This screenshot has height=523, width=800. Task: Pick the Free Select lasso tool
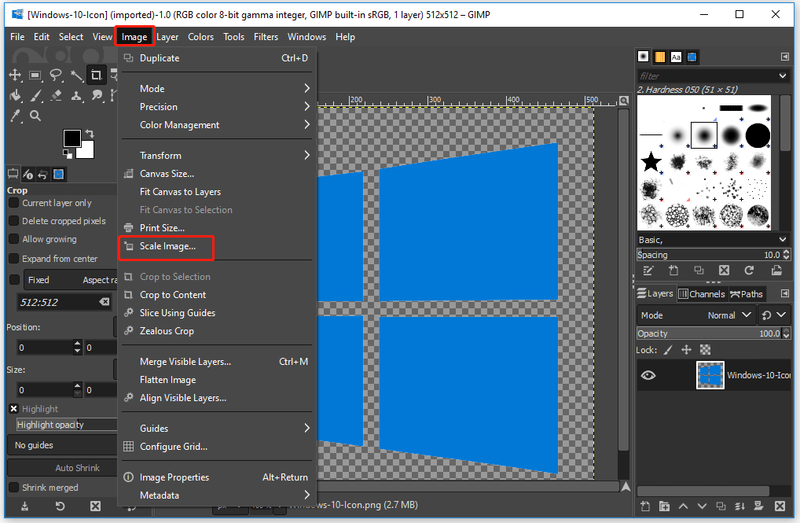[56, 76]
